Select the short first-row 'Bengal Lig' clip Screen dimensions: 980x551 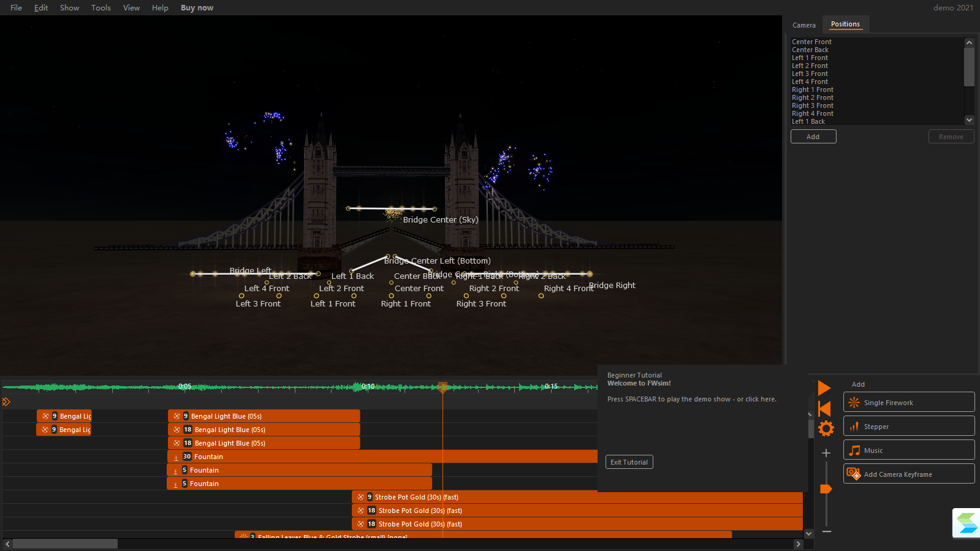[x=64, y=416]
